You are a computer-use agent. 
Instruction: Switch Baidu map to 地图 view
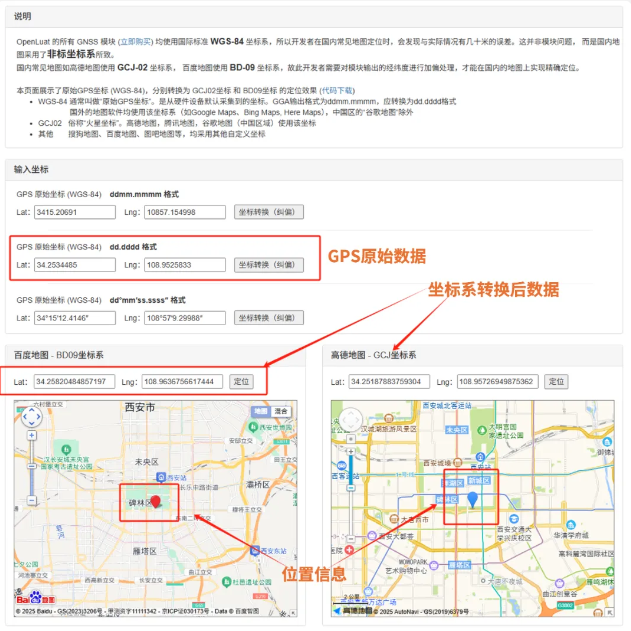tap(260, 411)
